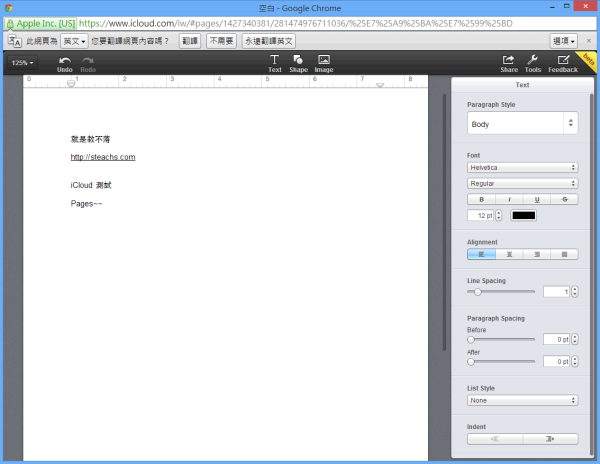Close the Chrome translate bar

[589, 41]
